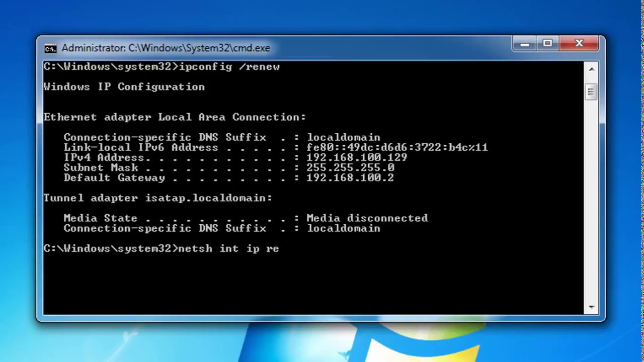Click 'Tunnel adapter isatap.localdomain:' line
The width and height of the screenshot is (644, 362).
pos(157,198)
